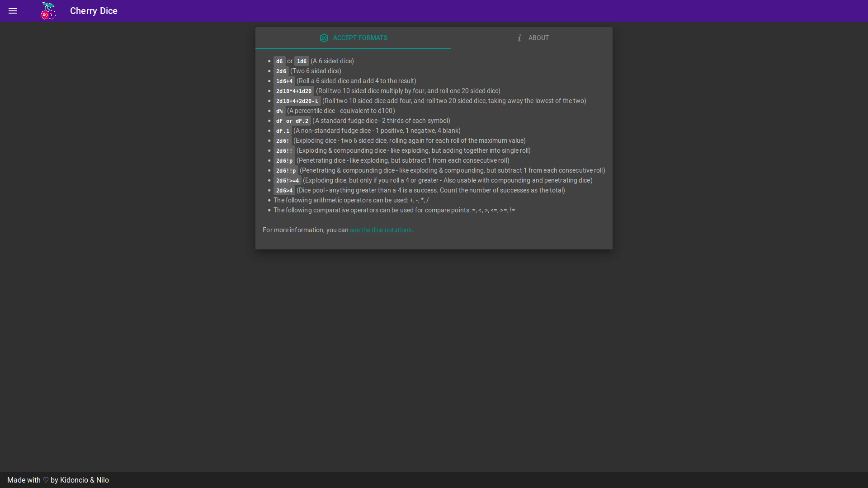
Task: Click the '2d6!>=4' code chip
Action: [x=288, y=180]
